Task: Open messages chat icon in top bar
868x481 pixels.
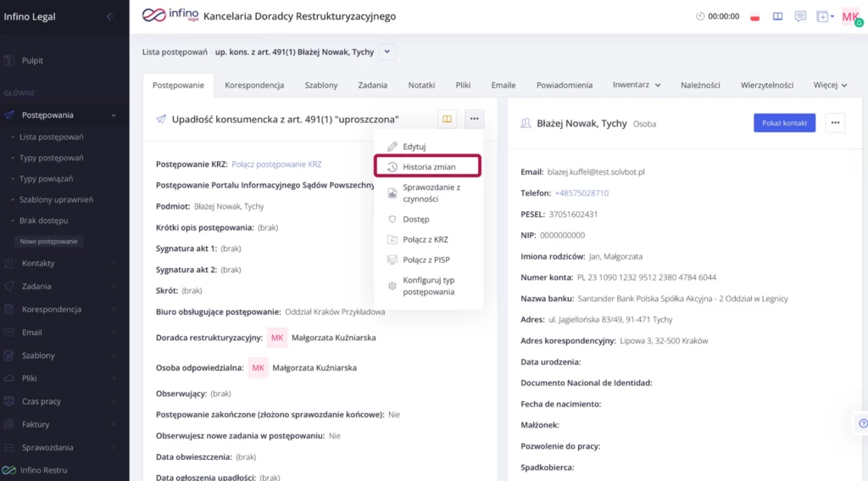Action: (x=800, y=17)
